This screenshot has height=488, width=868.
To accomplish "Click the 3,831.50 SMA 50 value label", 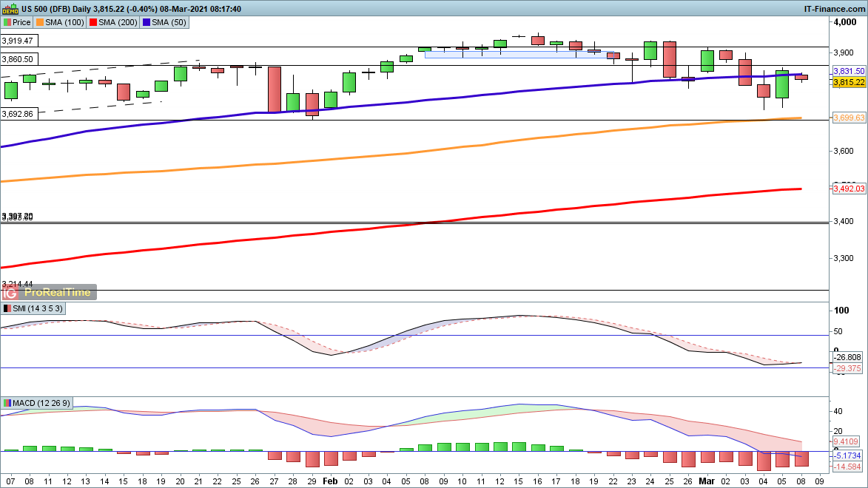I will (x=849, y=71).
